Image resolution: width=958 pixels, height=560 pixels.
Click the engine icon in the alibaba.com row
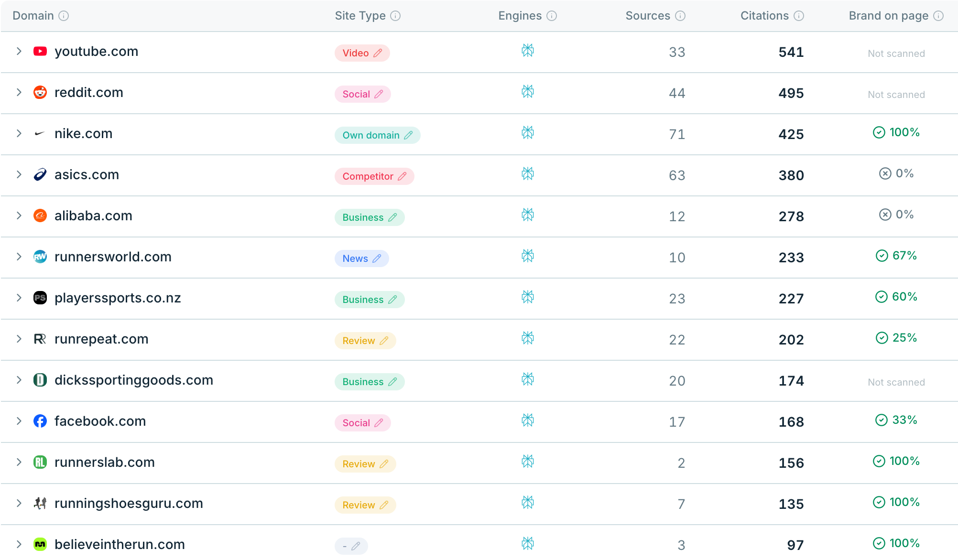tap(528, 215)
